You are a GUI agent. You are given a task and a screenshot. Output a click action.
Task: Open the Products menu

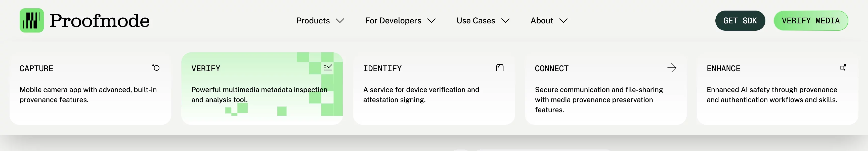click(x=313, y=21)
